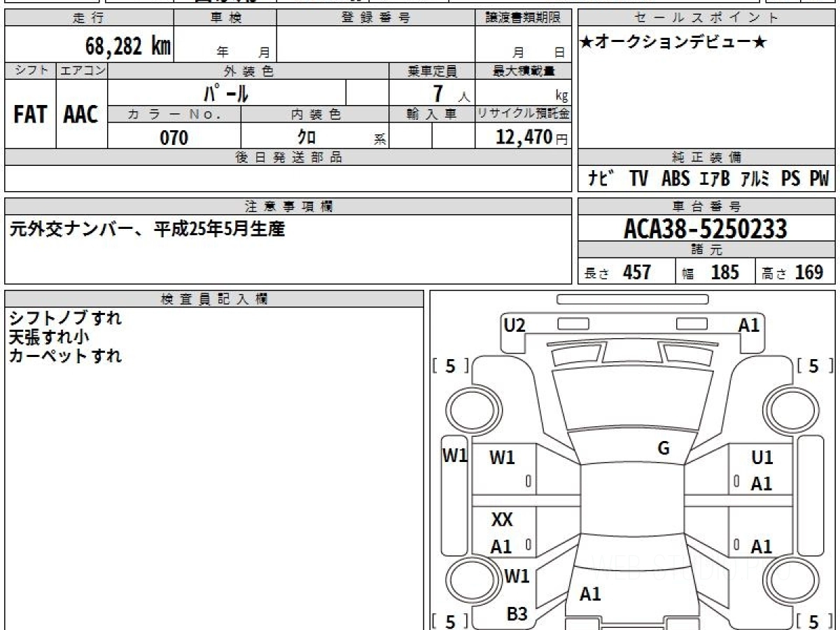Viewport: 840px width, 630px height.
Task: Click the seating capacity value 7 人
Action: click(451, 93)
